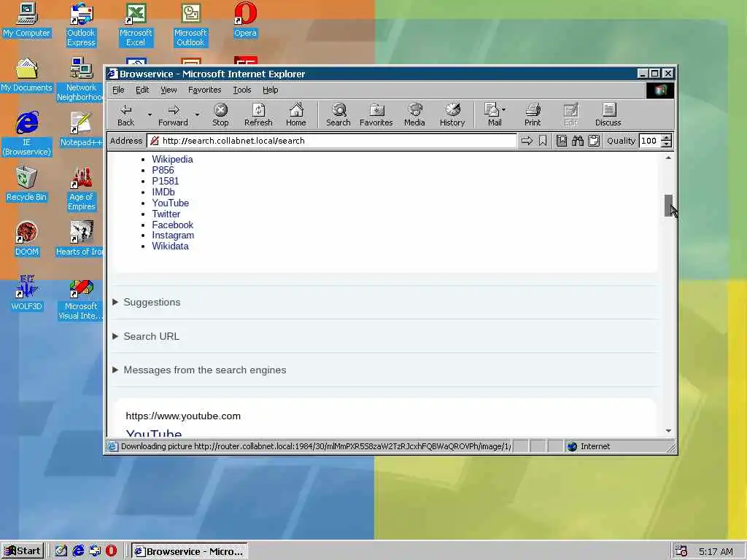Follow the Twitter link
This screenshot has width=747, height=560.
tap(166, 214)
